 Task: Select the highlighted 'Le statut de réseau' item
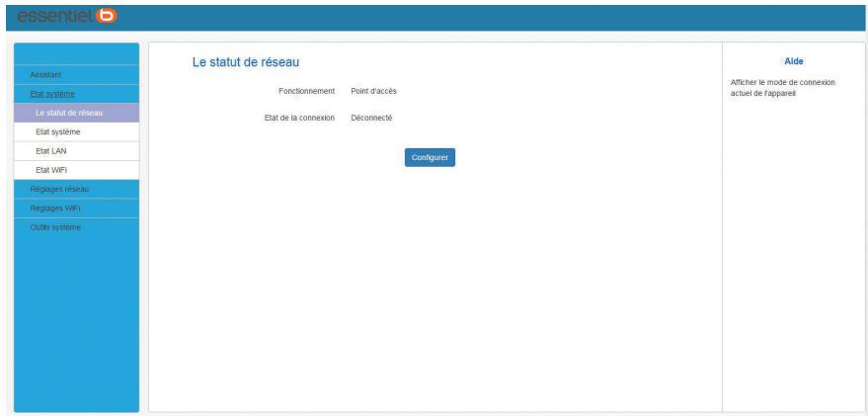coord(69,113)
